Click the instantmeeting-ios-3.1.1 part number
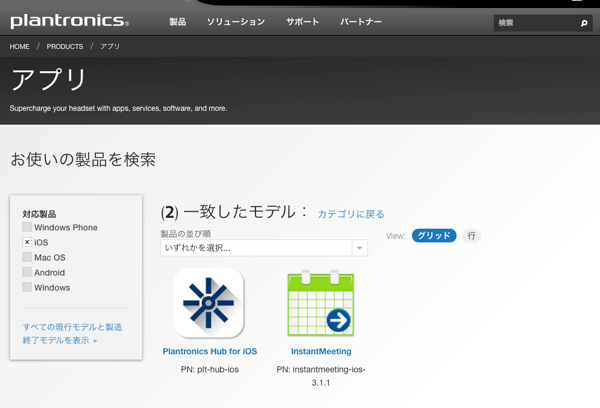The width and height of the screenshot is (600, 408). pos(321,376)
